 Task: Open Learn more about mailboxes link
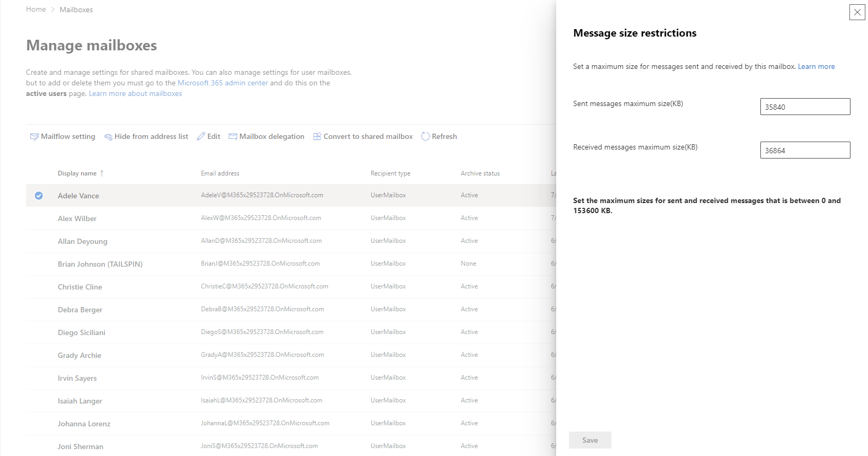click(135, 94)
